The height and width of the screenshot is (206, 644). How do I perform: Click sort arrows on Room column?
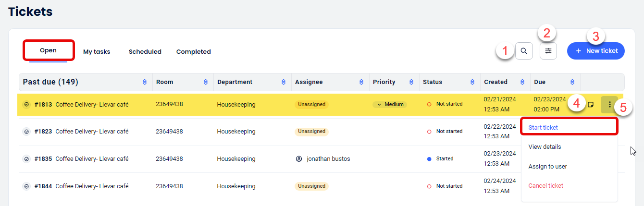(206, 82)
